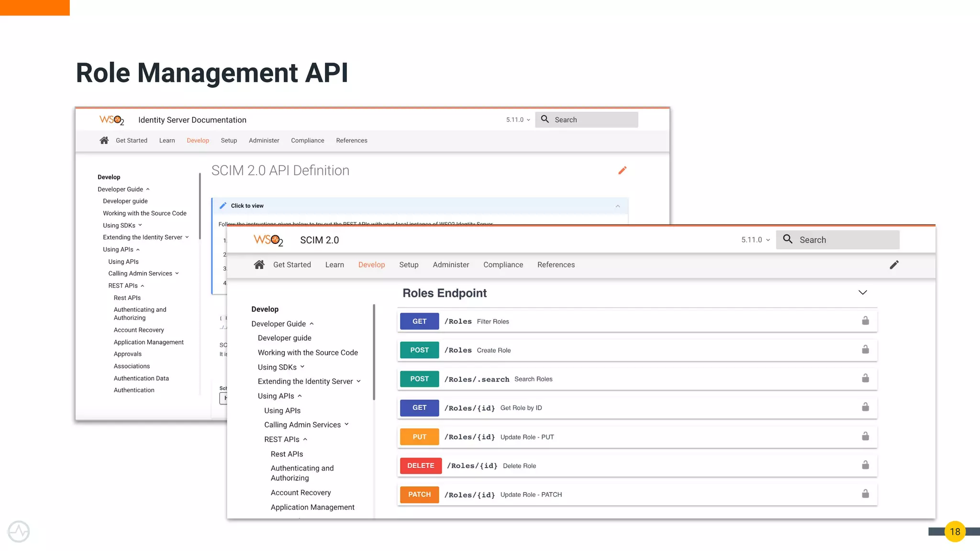Click the red DELETE button
This screenshot has height=551, width=980.
pos(421,465)
